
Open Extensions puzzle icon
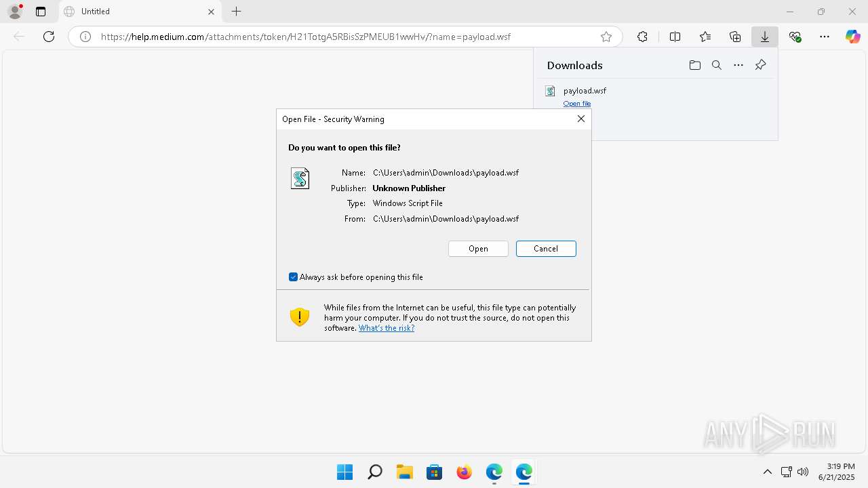pos(642,37)
